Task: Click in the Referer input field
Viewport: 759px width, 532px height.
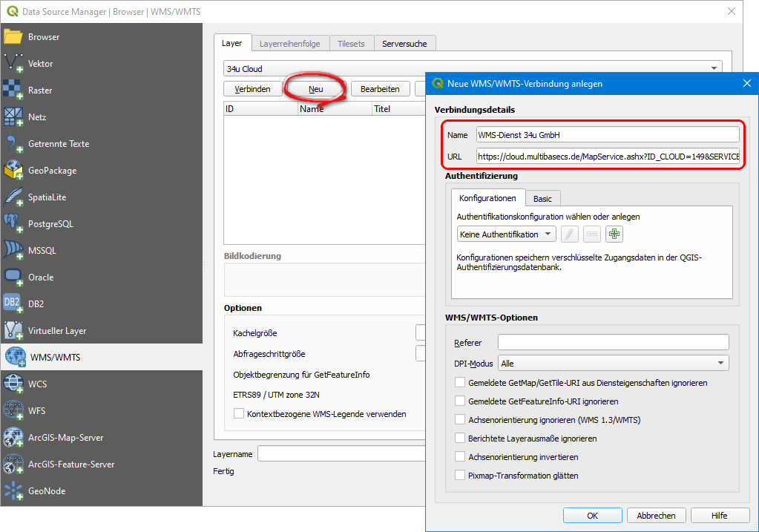Action: [x=613, y=342]
